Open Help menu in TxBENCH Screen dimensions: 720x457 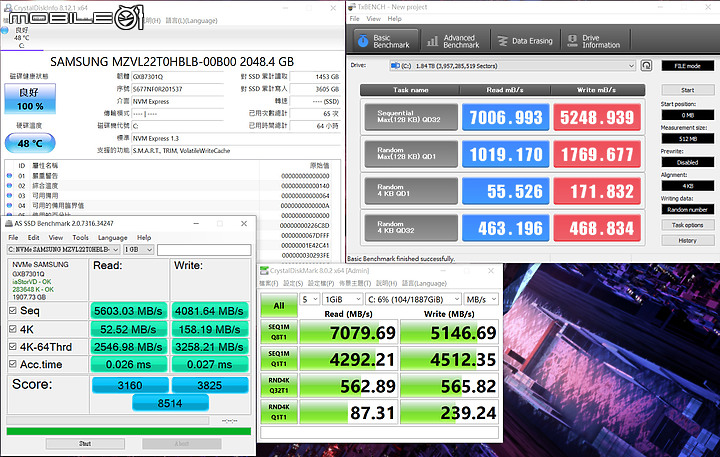click(x=394, y=19)
